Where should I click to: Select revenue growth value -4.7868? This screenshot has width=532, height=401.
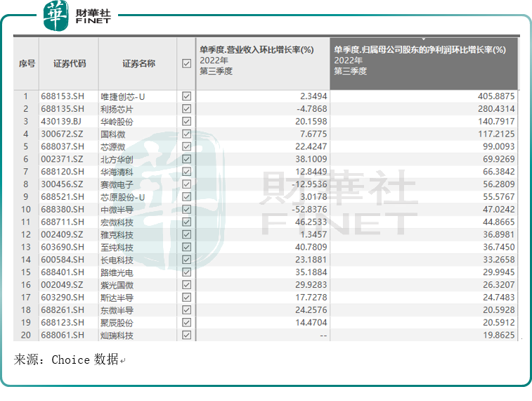[x=311, y=109]
